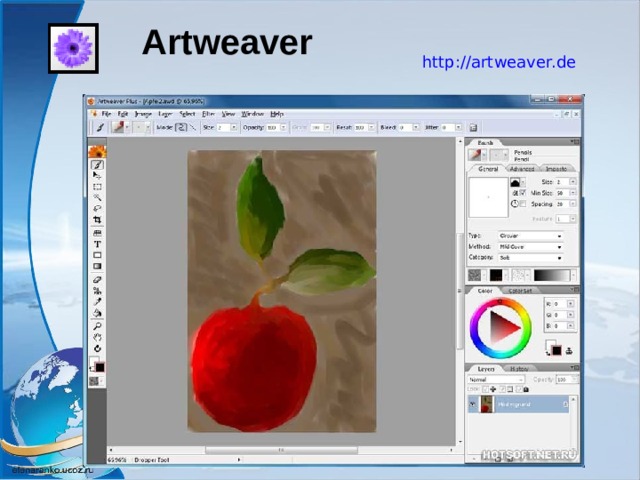Click the gradient swatch in Brush panel
The image size is (640, 480).
[552, 276]
